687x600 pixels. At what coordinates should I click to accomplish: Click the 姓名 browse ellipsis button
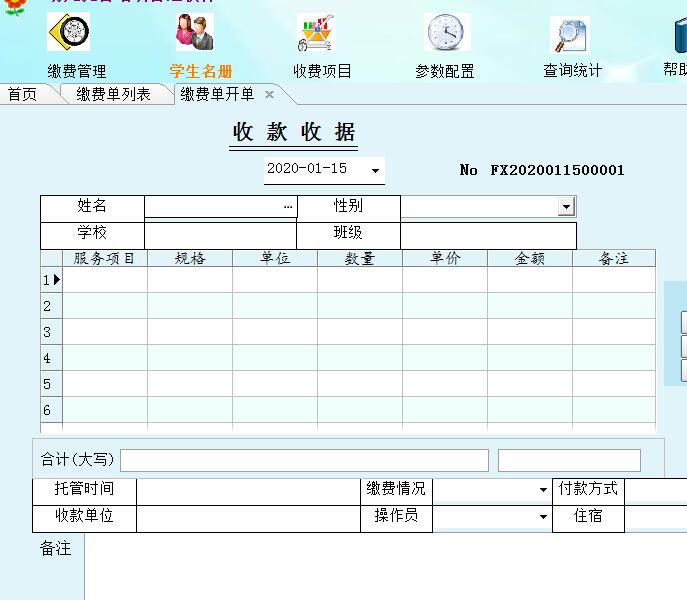(288, 206)
